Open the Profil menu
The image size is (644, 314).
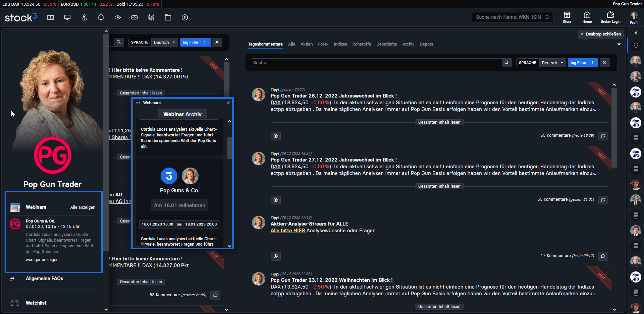[x=634, y=18]
